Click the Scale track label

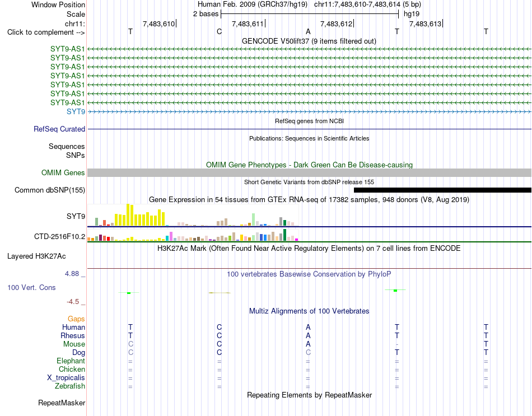[x=76, y=14]
